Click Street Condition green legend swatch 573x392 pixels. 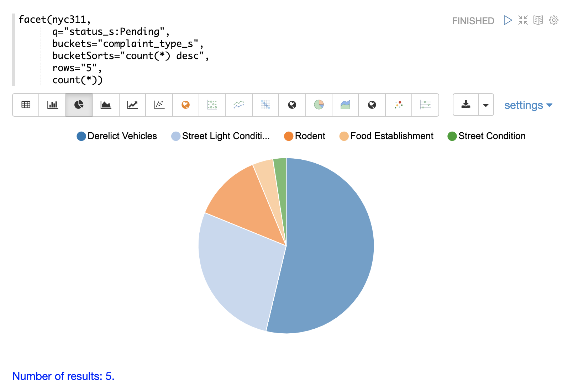pos(452,136)
